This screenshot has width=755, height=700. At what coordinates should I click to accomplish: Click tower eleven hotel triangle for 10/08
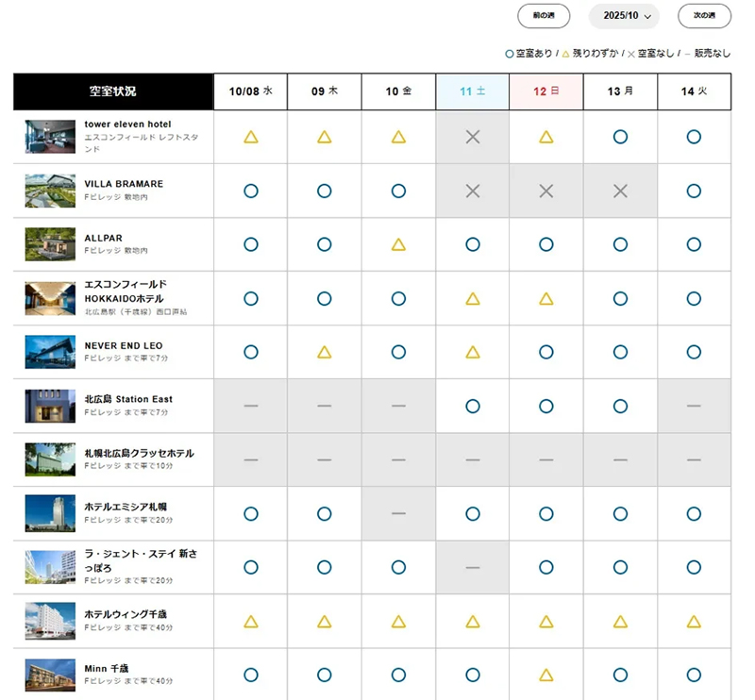[x=251, y=137]
